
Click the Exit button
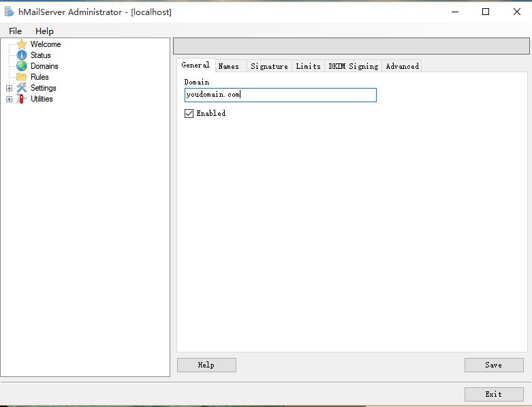coord(494,394)
